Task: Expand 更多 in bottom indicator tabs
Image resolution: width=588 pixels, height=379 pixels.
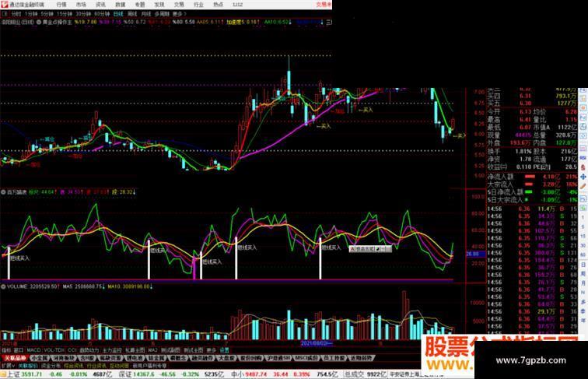Action: [211, 350]
